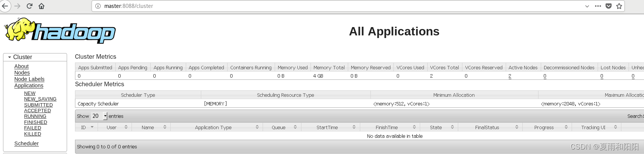The image size is (644, 154).
Task: Bookmark this page with the star icon
Action: (x=619, y=6)
